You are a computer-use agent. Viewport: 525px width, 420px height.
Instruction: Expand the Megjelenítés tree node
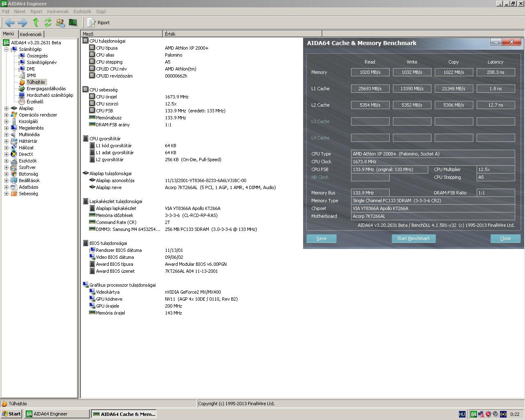click(6, 128)
